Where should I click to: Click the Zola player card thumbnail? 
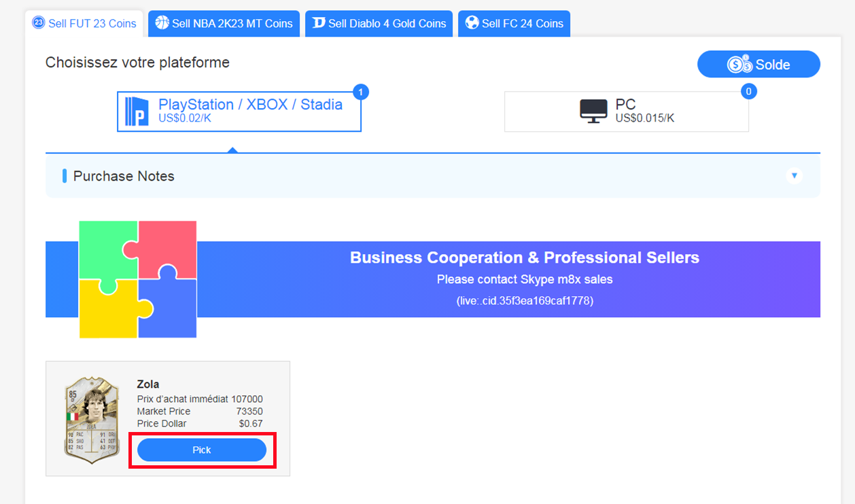(x=92, y=420)
